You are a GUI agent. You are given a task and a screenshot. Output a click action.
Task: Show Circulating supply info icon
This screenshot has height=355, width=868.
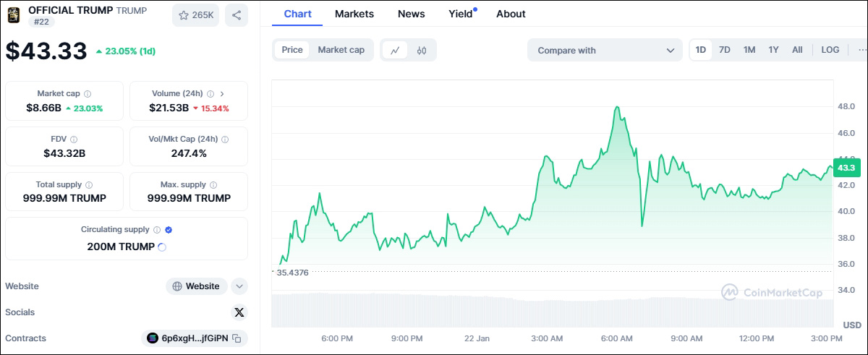[156, 230]
